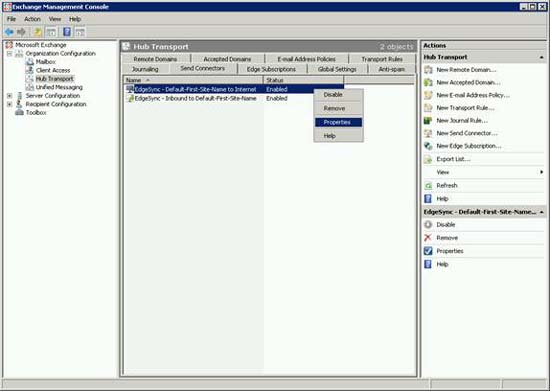Click New Send Connector action link
This screenshot has height=391, width=550.
[x=467, y=133]
